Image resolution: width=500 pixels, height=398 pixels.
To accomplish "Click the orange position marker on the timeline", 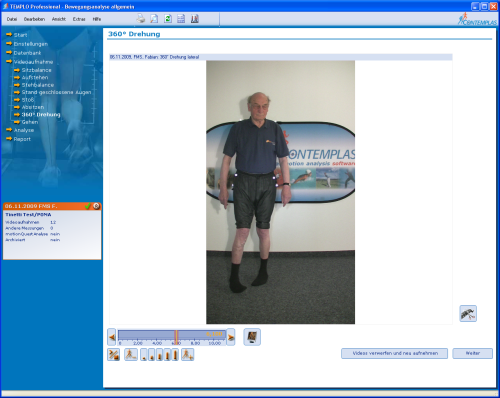I will (x=176, y=337).
